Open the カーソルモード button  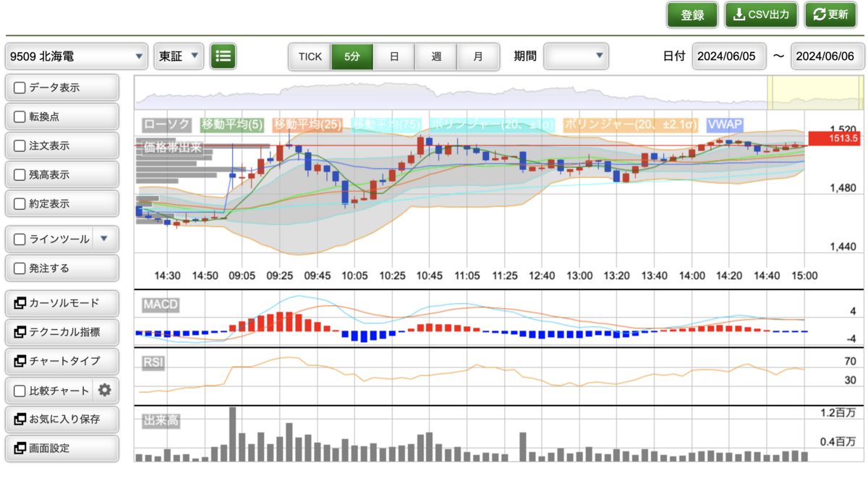pos(61,303)
